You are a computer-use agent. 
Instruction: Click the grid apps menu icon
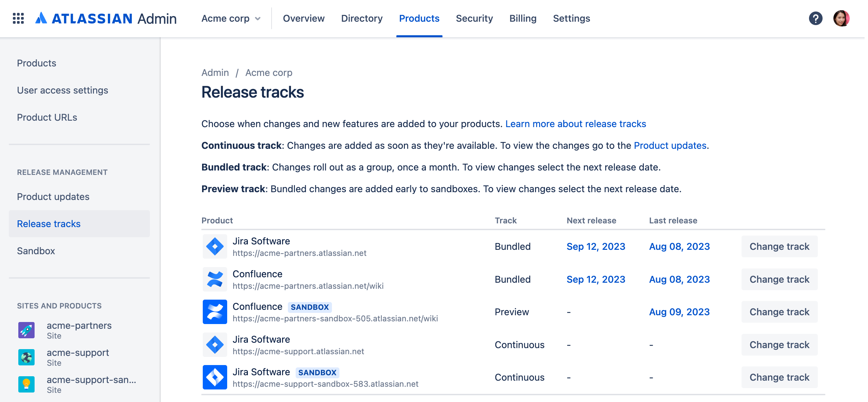click(18, 18)
